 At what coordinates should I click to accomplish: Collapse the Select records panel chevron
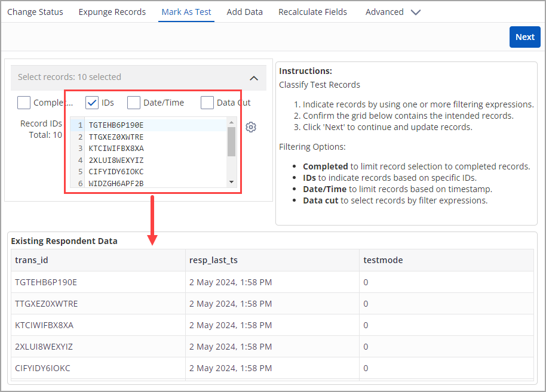click(x=254, y=78)
